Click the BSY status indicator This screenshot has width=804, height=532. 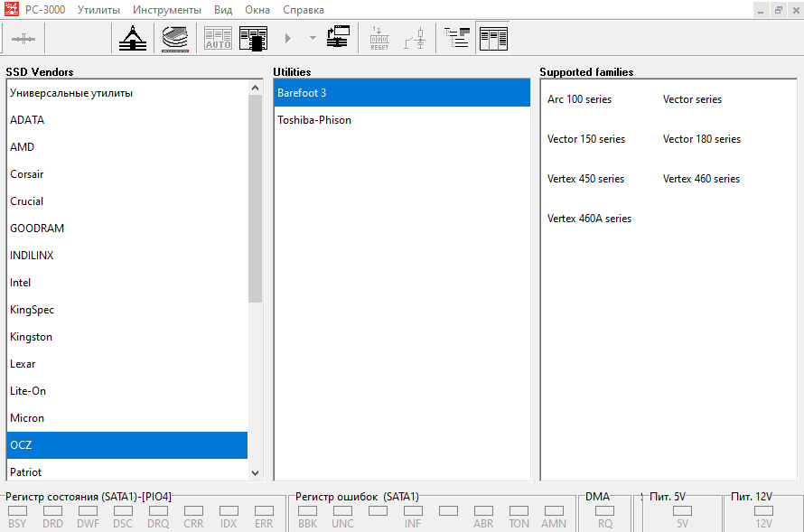[17, 511]
